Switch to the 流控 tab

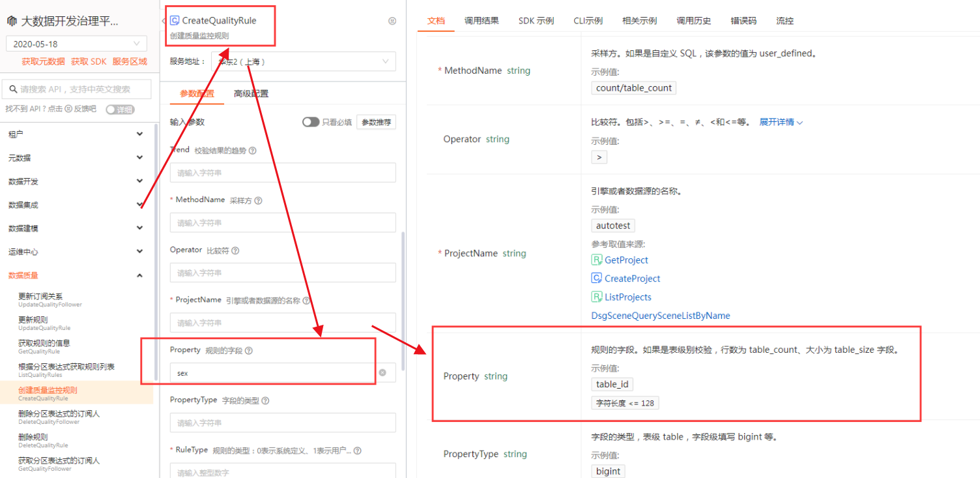pyautogui.click(x=785, y=21)
